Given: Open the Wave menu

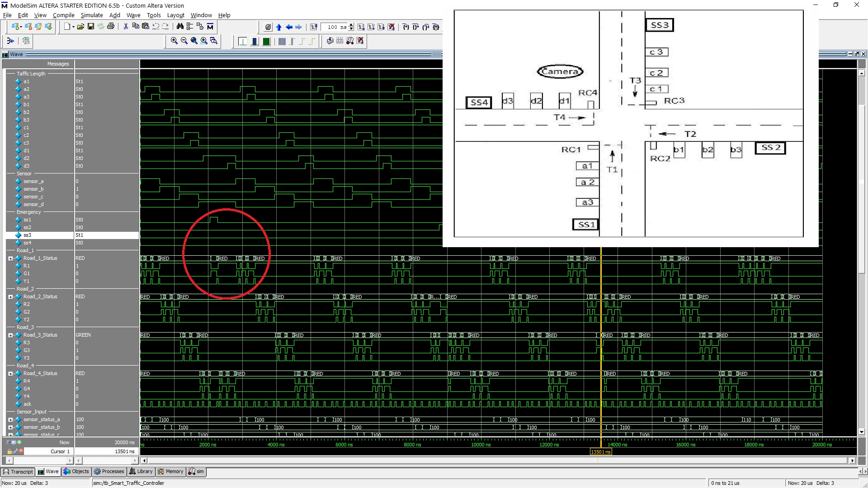Looking at the screenshot, I should 133,15.
